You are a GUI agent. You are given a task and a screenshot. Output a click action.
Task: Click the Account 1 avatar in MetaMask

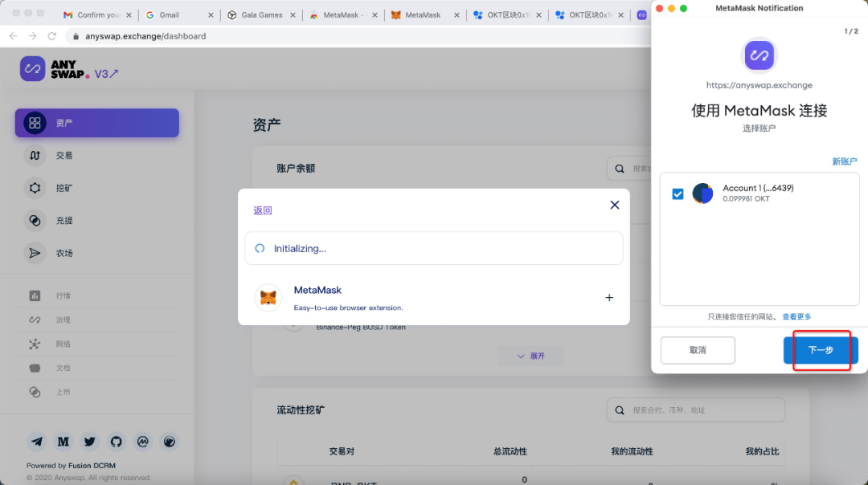pyautogui.click(x=702, y=194)
